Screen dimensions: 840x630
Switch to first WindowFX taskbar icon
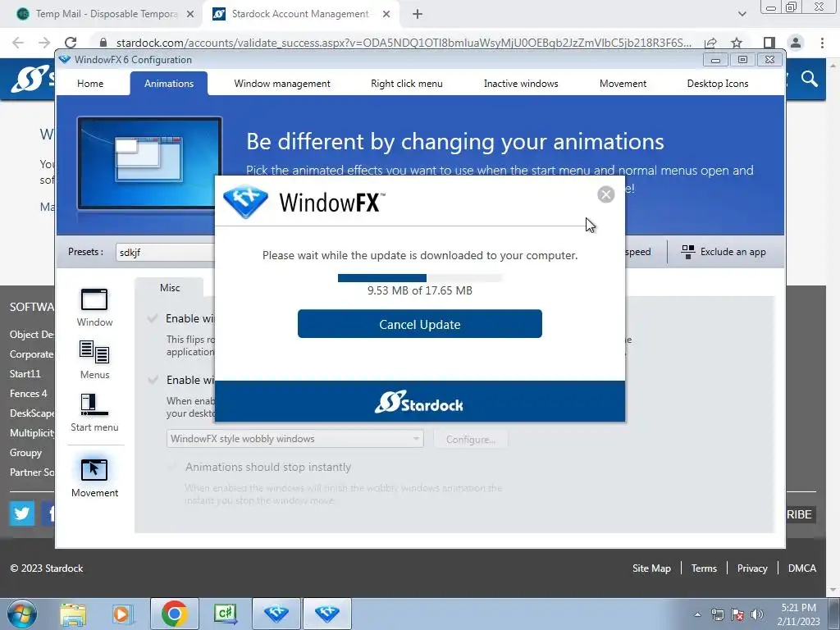coord(276,614)
